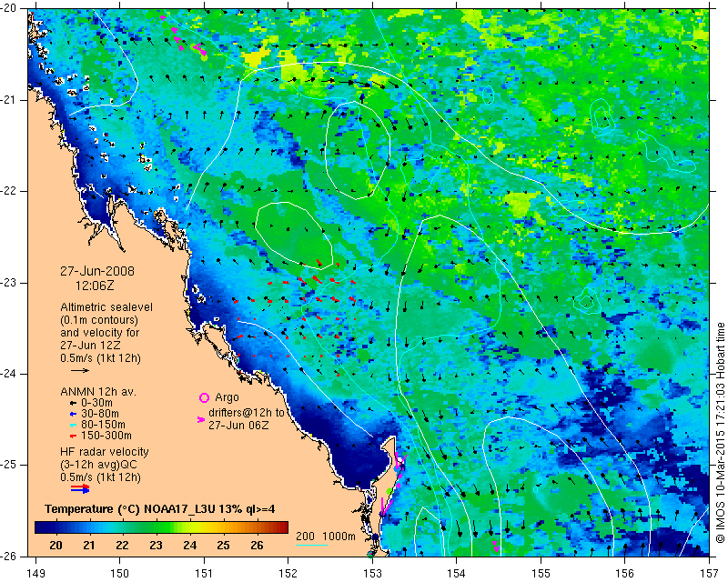Click the magenta Argo circle legend symbol

pyautogui.click(x=204, y=397)
